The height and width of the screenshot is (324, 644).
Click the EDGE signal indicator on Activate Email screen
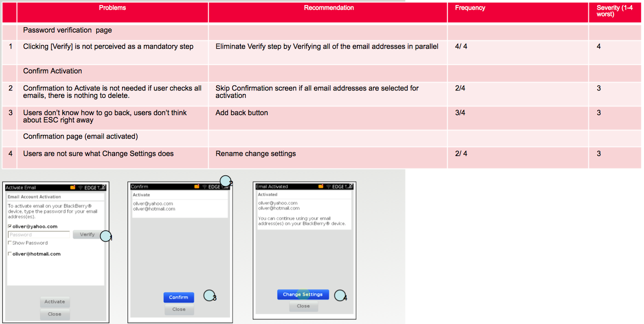point(95,188)
